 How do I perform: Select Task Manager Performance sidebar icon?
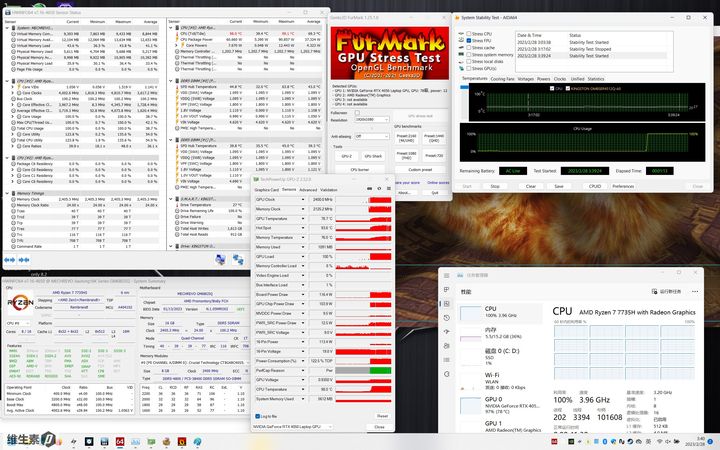click(446, 304)
